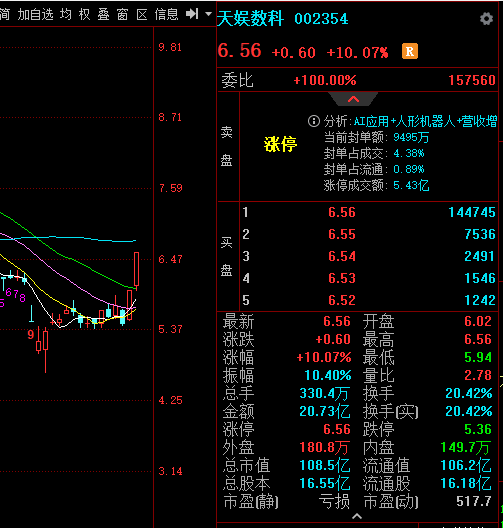Viewport: 503px width, 528px height.
Task: Click buy level 4 volume 1546
Action: [x=480, y=278]
